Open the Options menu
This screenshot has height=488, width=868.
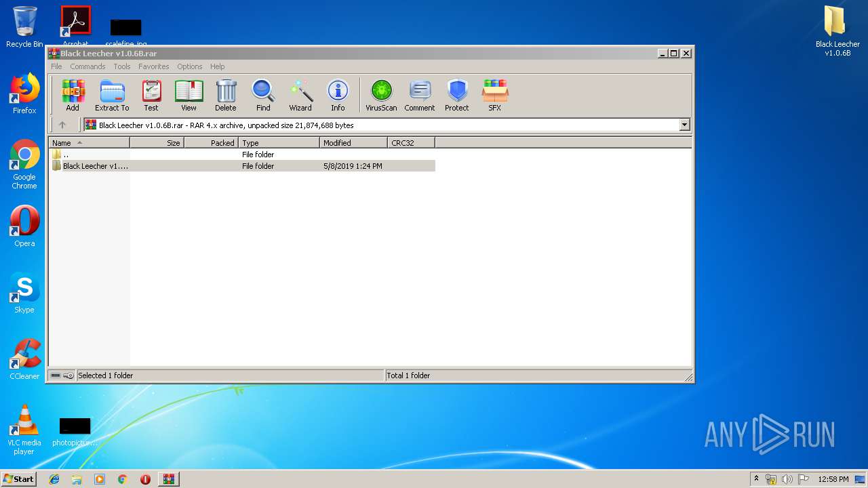pos(190,66)
